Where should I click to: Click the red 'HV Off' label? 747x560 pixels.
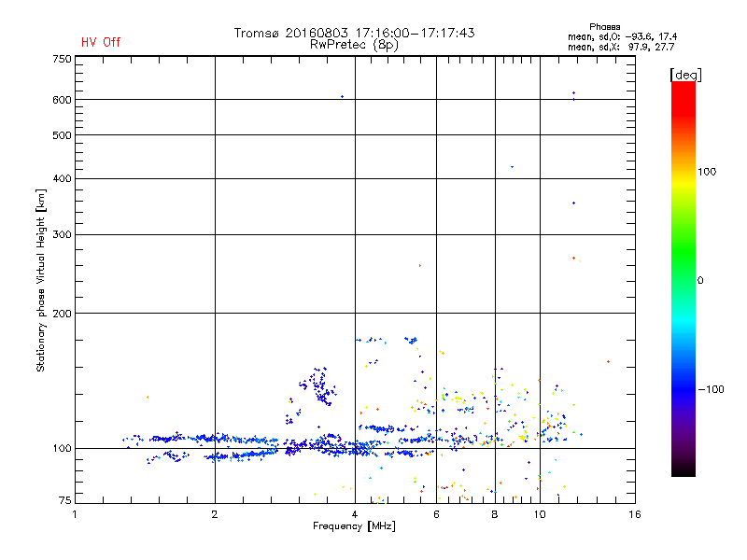coord(101,42)
